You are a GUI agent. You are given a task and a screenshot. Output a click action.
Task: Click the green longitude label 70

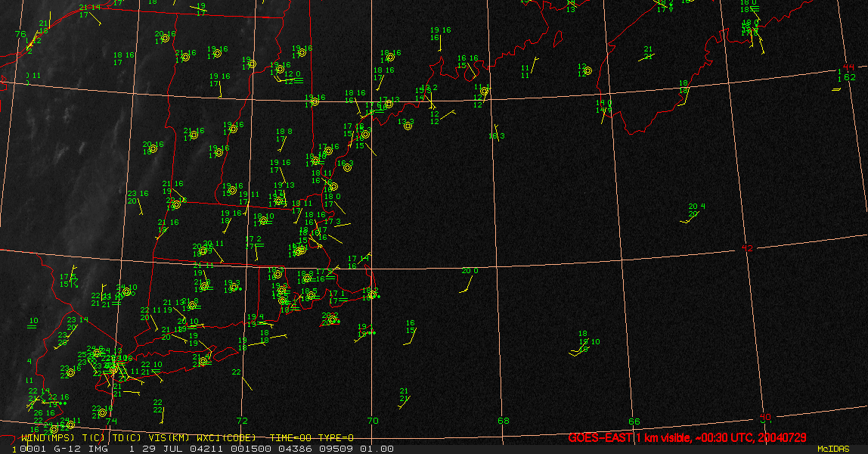373,421
